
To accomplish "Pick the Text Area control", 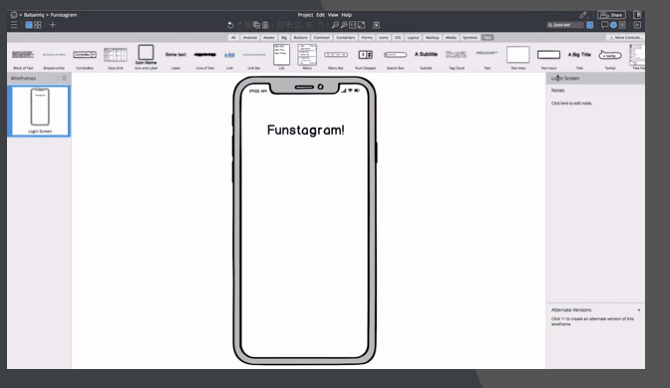I will (518, 58).
